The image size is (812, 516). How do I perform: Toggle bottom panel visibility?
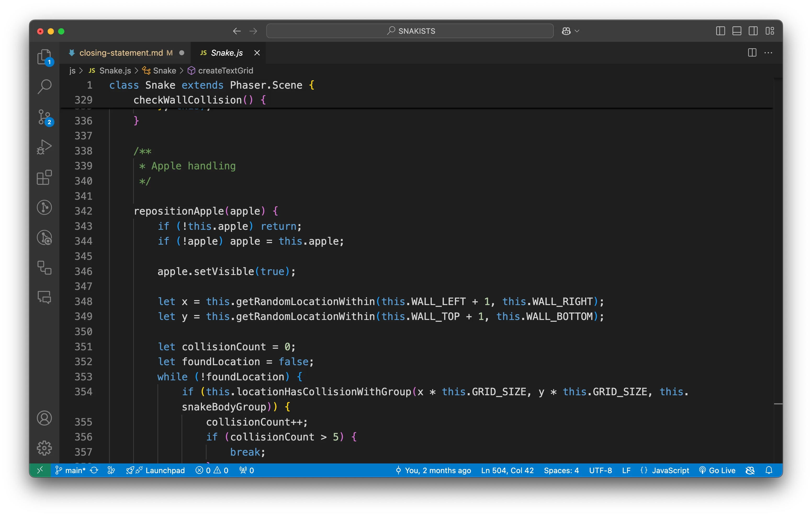[x=737, y=31]
